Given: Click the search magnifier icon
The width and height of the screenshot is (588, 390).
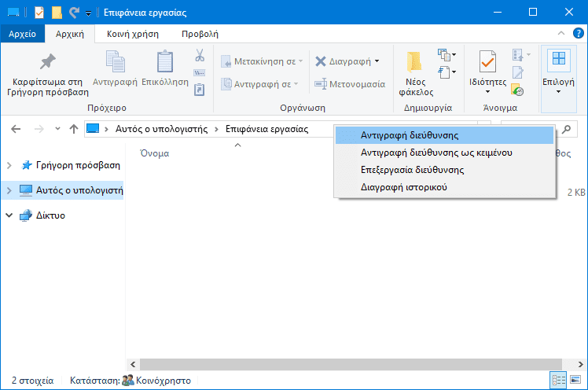Looking at the screenshot, I should pyautogui.click(x=566, y=129).
